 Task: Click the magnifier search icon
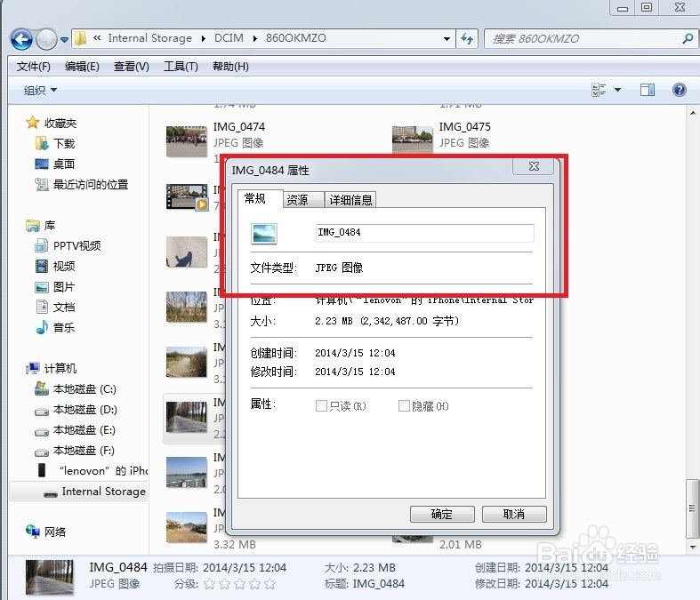coord(688,39)
